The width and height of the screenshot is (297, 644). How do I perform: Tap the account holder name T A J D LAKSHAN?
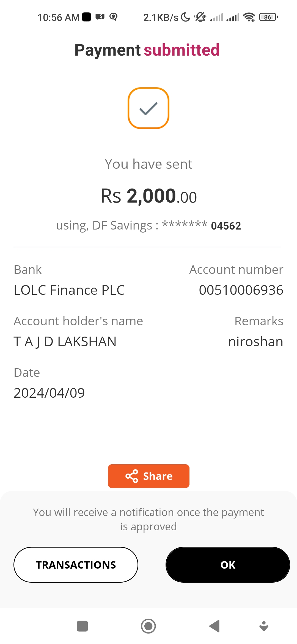65,342
